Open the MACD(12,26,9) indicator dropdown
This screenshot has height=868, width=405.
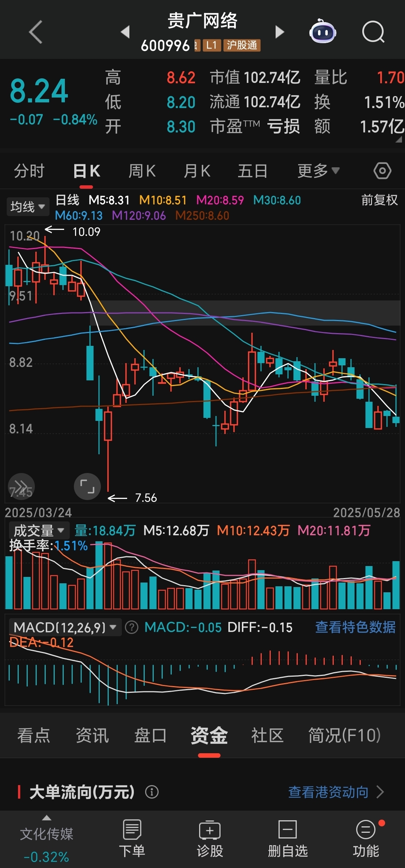click(65, 627)
